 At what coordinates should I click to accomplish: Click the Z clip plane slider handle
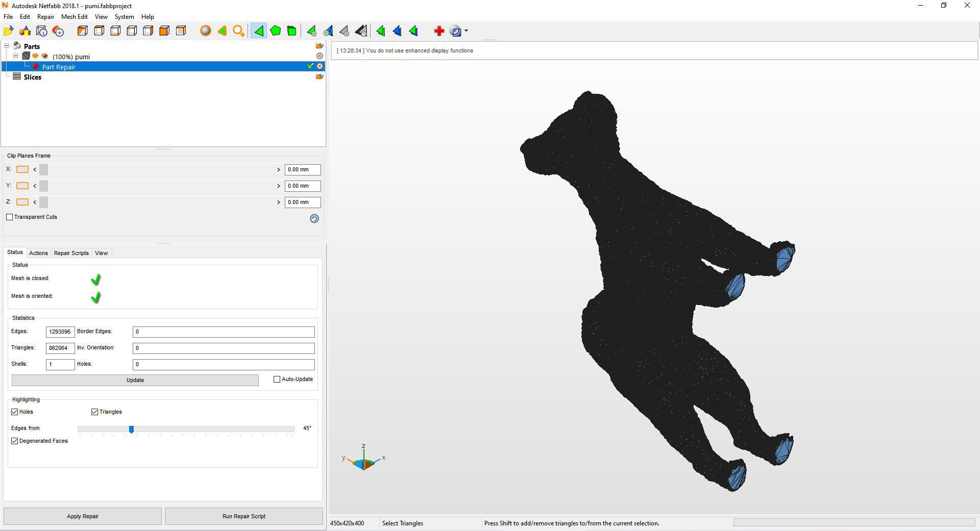[x=43, y=202]
